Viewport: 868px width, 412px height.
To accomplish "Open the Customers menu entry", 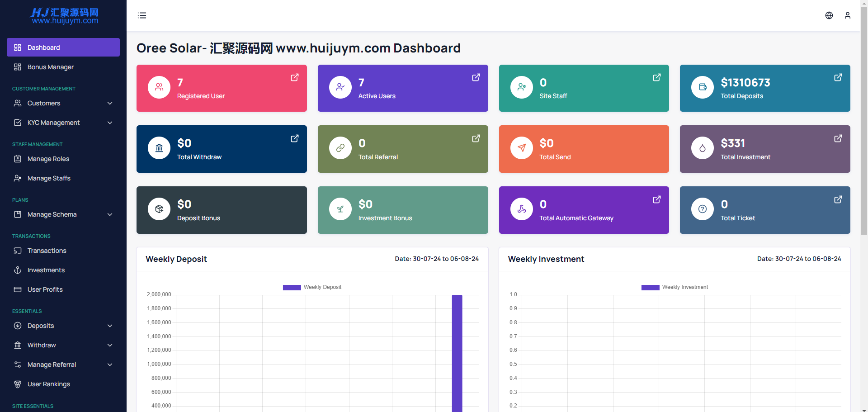I will (63, 103).
